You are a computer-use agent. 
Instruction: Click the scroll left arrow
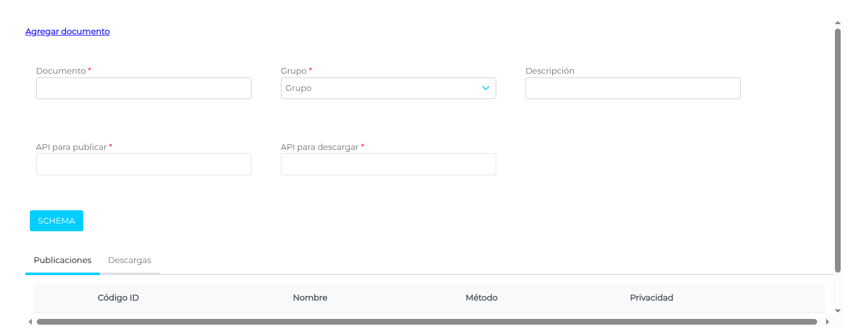(x=30, y=322)
